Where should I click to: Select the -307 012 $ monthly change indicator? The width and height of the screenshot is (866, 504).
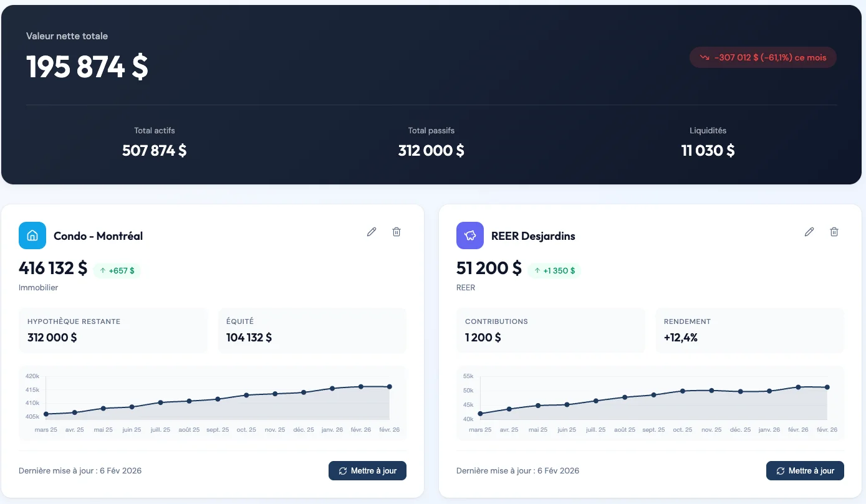(763, 57)
